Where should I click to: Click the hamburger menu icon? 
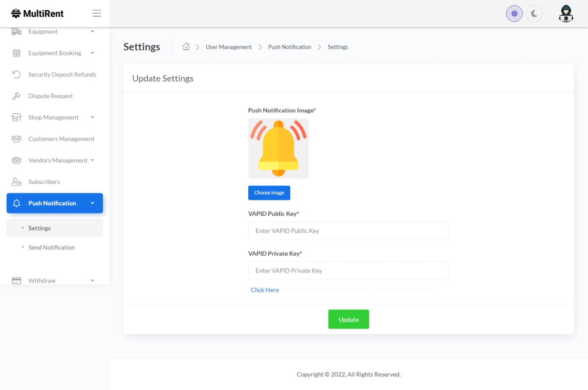coord(97,13)
